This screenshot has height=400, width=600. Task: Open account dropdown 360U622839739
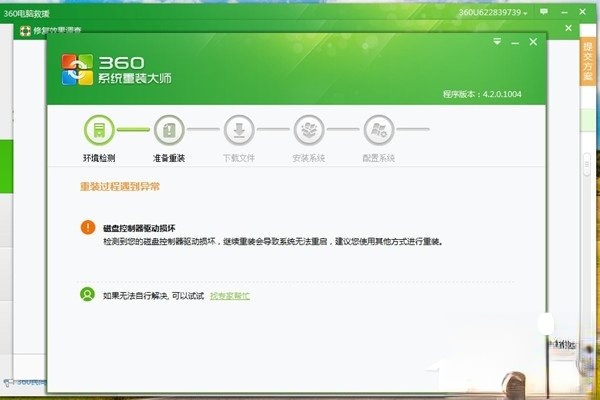[x=493, y=13]
